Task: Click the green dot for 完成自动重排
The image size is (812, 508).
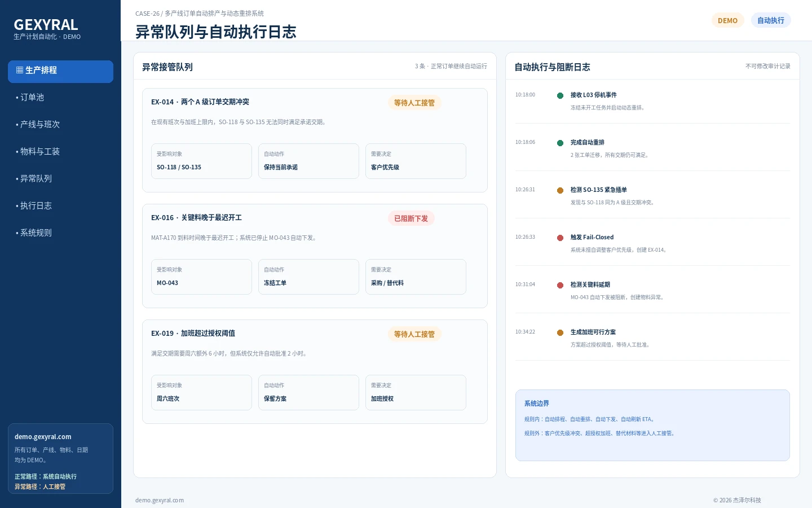Action: 560,143
